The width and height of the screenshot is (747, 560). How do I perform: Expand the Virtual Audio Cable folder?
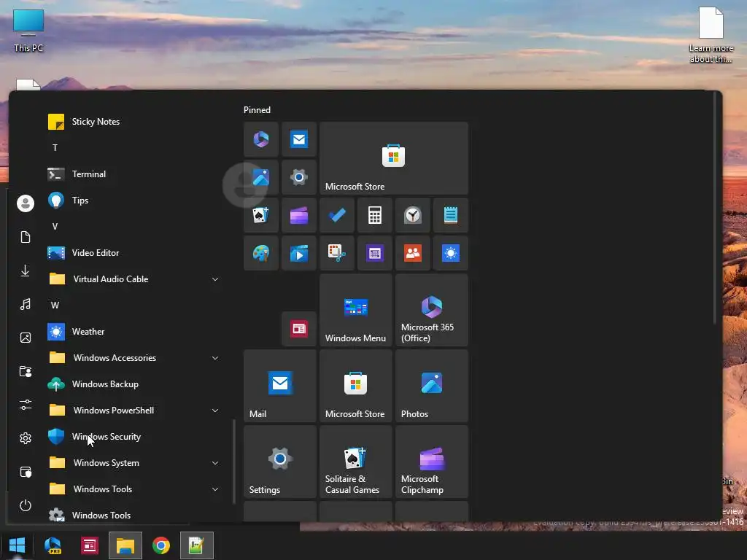point(215,279)
